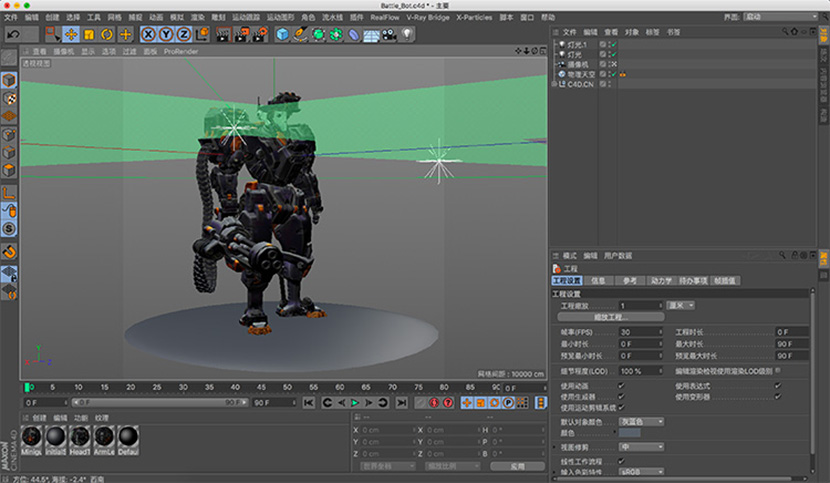Select the Move tool

[71, 34]
